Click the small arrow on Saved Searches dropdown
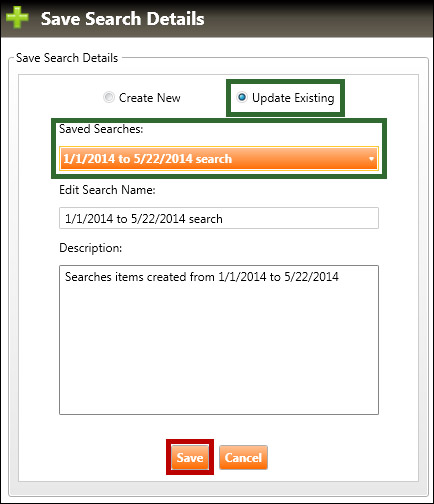 tap(371, 159)
